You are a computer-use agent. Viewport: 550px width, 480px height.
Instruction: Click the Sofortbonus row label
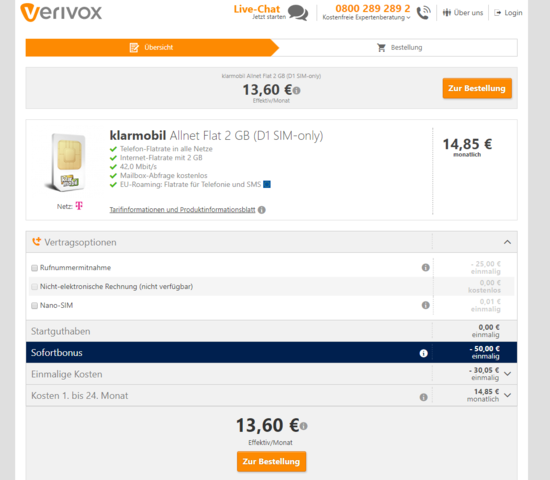point(57,353)
